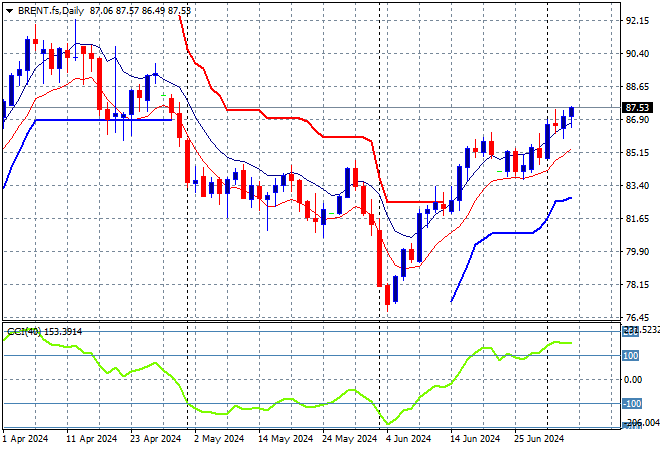The height and width of the screenshot is (450, 660).
Task: Click the thick blue support line in June
Action: coord(512,233)
